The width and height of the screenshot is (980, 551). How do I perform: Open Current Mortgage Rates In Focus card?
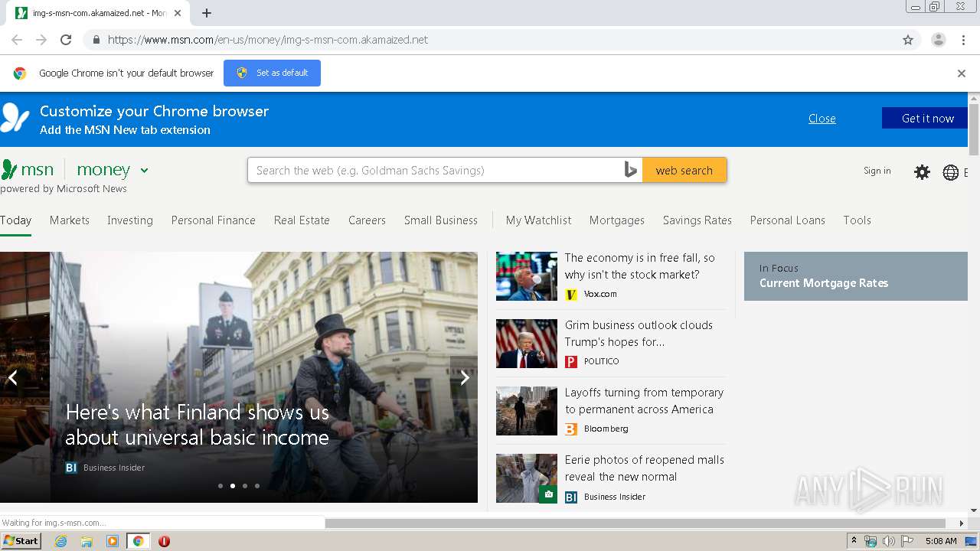point(856,276)
